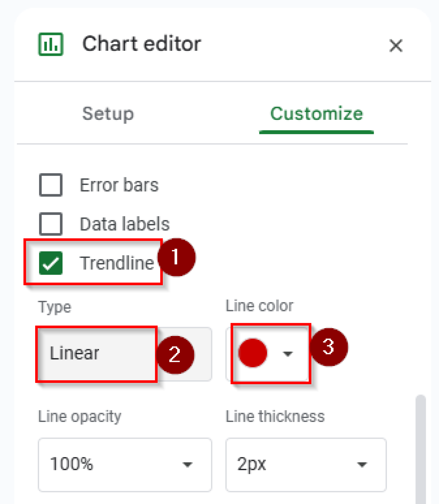The image size is (439, 504).
Task: Enable the Error bars checkbox
Action: 51,185
